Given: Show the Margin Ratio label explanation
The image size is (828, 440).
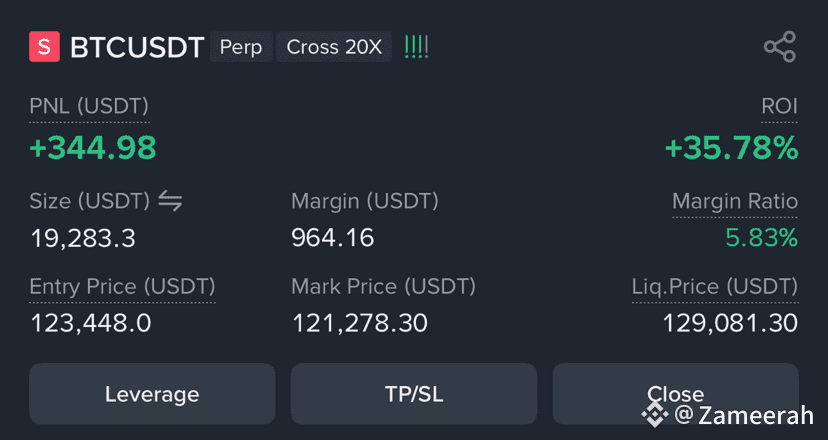Looking at the screenshot, I should (x=735, y=201).
